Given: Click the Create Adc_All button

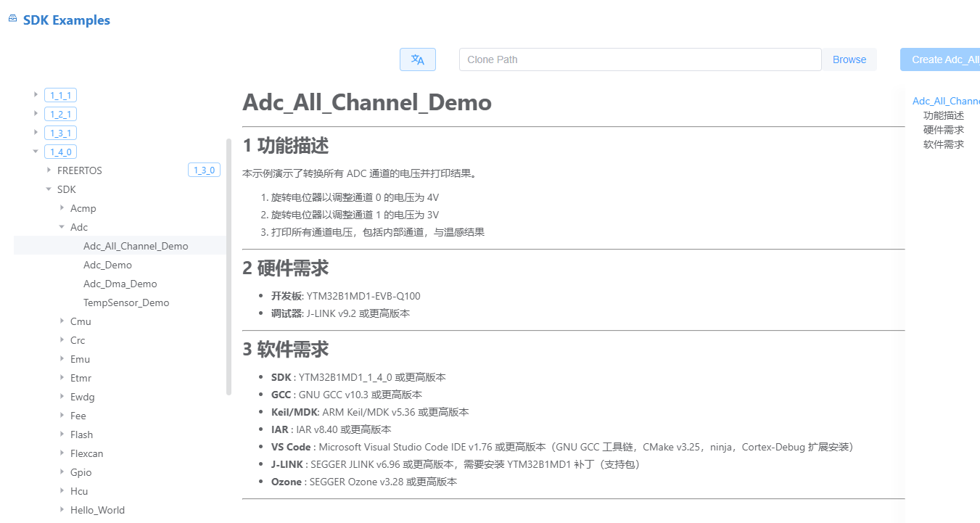Looking at the screenshot, I should click(940, 59).
